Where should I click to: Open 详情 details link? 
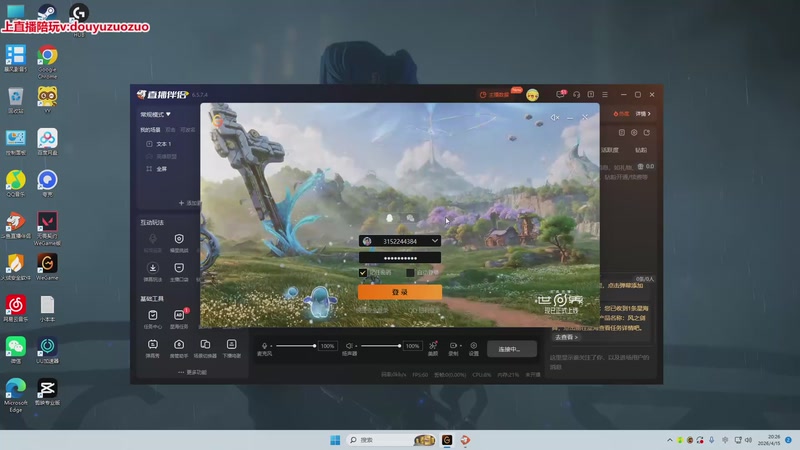(643, 114)
